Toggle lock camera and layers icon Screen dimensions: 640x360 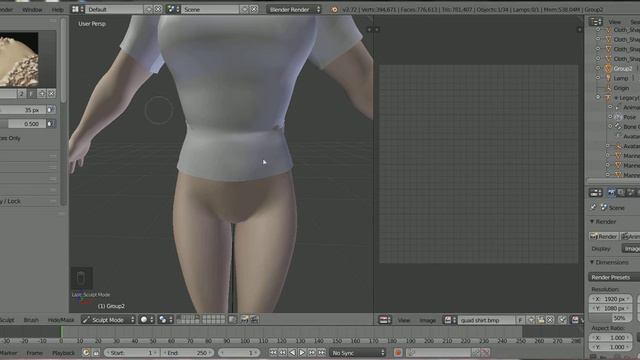(232, 320)
